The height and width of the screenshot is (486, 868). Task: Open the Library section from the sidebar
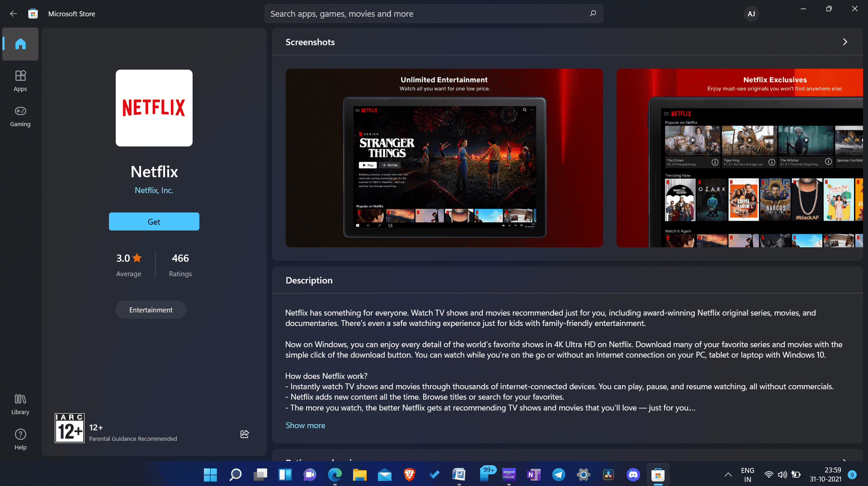pos(20,403)
